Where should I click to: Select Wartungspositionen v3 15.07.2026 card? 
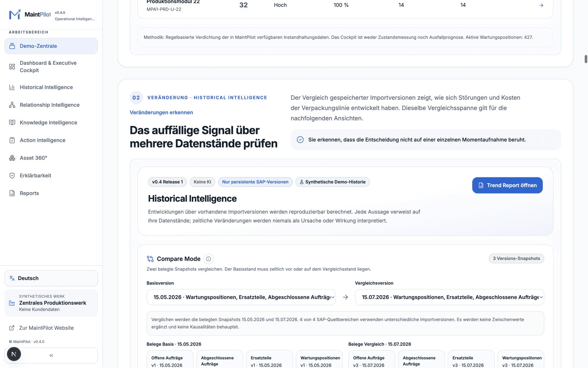tap(521, 360)
